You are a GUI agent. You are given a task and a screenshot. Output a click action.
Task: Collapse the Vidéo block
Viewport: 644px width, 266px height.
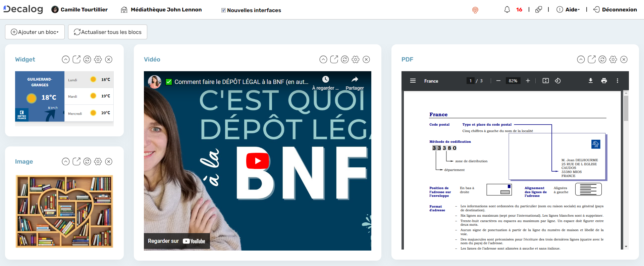tap(323, 59)
